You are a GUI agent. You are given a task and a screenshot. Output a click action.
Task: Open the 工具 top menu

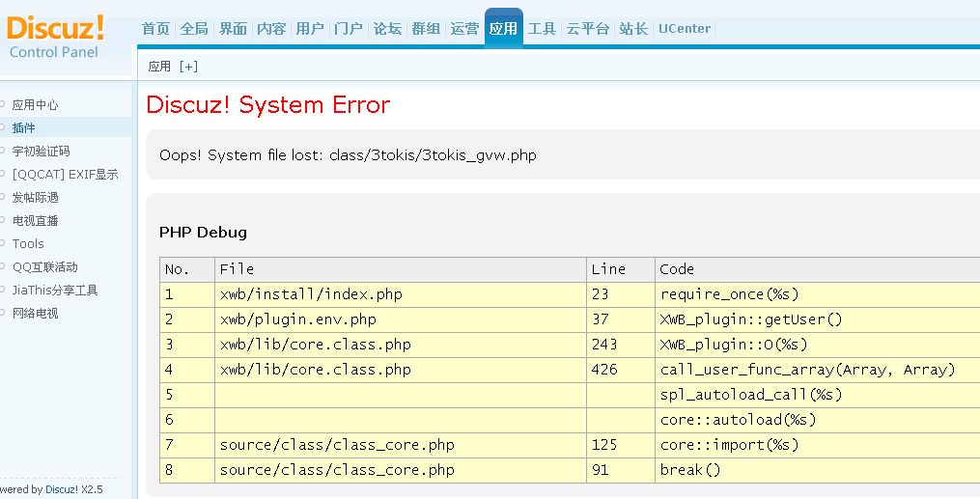(x=542, y=29)
